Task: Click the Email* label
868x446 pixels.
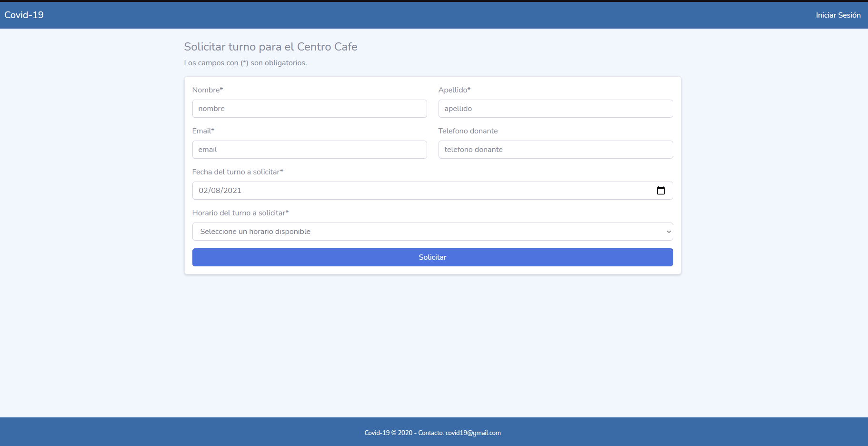Action: click(x=203, y=131)
